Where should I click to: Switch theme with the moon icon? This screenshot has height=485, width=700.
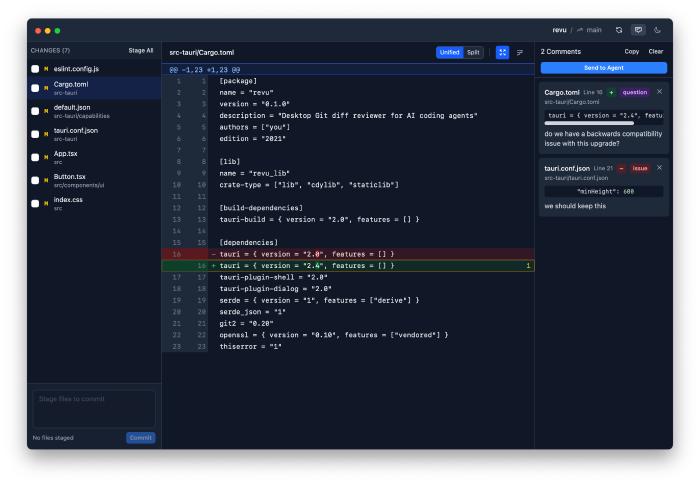657,30
